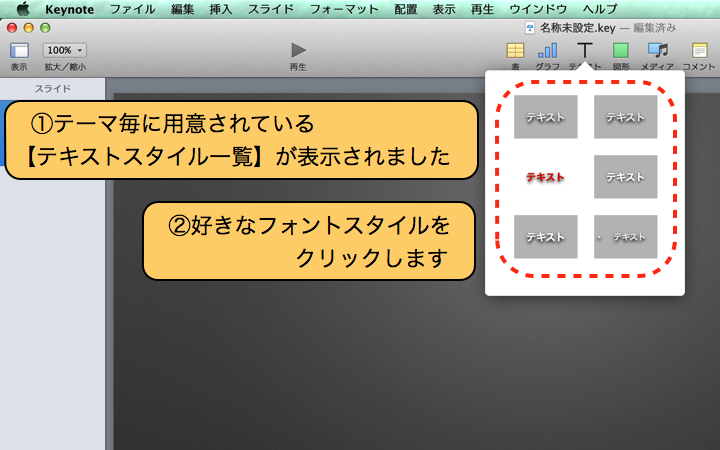Open the ヘルプ menu
This screenshot has width=720, height=450.
(600, 9)
